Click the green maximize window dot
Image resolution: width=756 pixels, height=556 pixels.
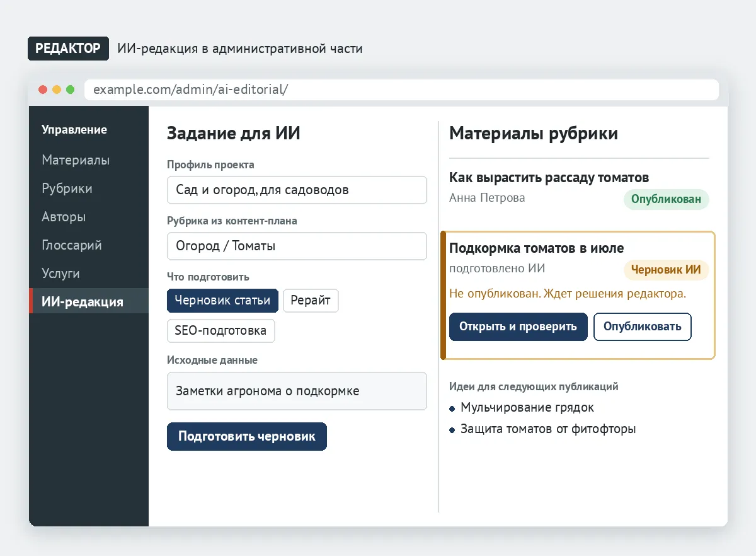tap(70, 90)
